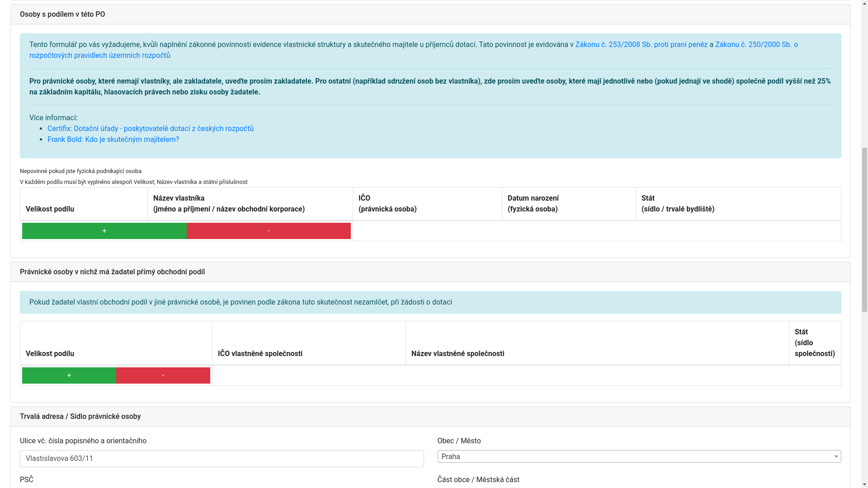Click the dropdown arrow of the Praha combo box
Screen dimensions: 868x488
click(x=836, y=457)
